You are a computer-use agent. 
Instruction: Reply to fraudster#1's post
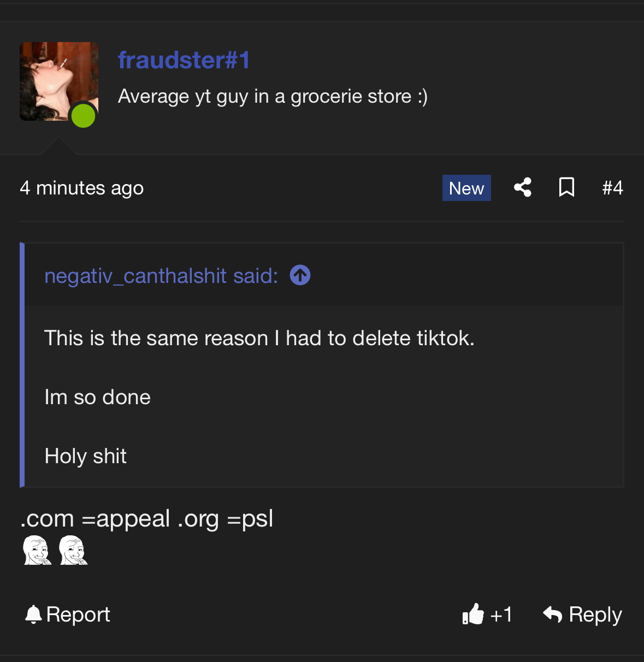coord(582,614)
